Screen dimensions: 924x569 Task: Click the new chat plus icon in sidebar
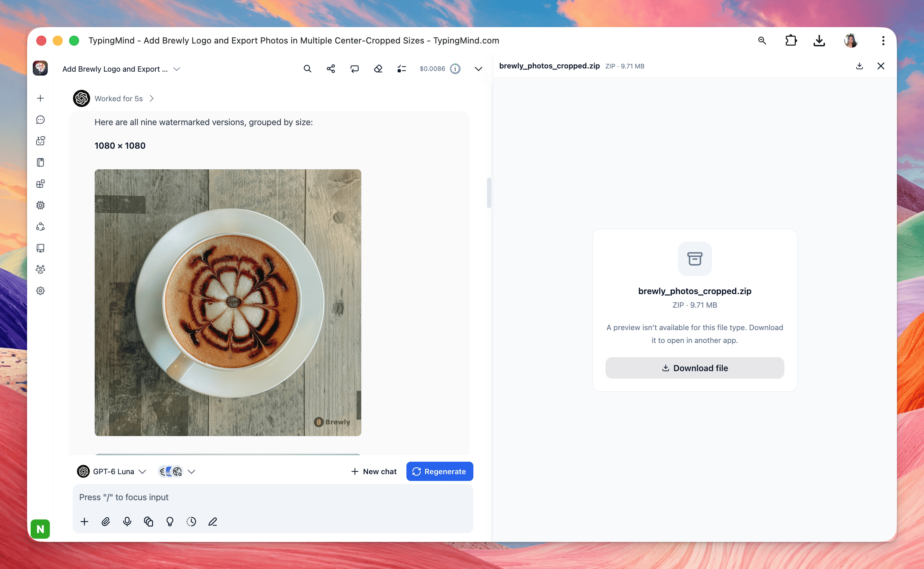pos(40,98)
